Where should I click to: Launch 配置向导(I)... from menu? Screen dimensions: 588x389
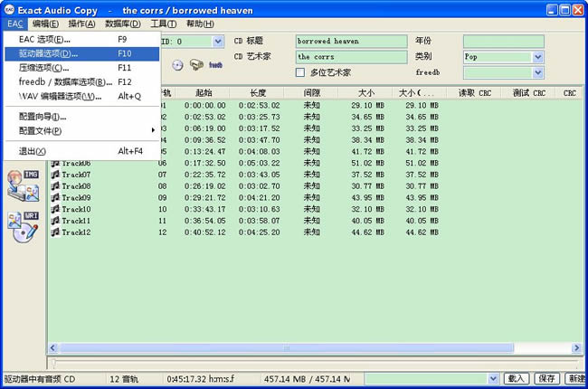click(81, 117)
